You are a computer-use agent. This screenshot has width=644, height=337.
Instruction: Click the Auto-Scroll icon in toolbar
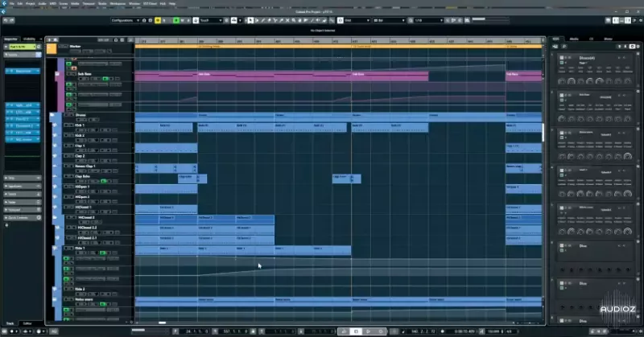[233, 20]
